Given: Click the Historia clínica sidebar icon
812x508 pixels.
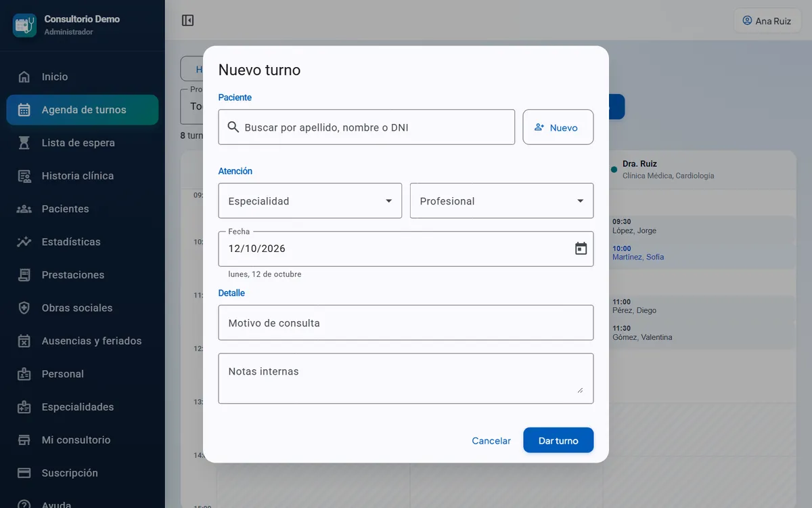Looking at the screenshot, I should coord(24,176).
